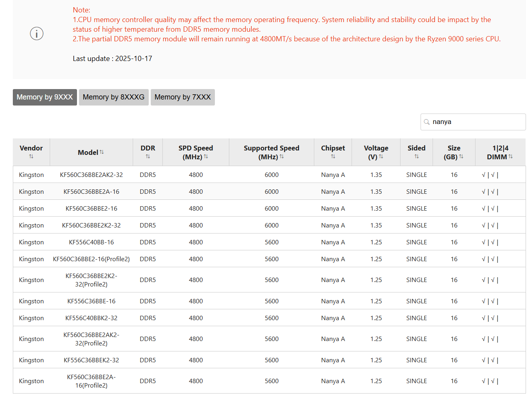Click the Sided column header label
The height and width of the screenshot is (400, 532).
417,148
